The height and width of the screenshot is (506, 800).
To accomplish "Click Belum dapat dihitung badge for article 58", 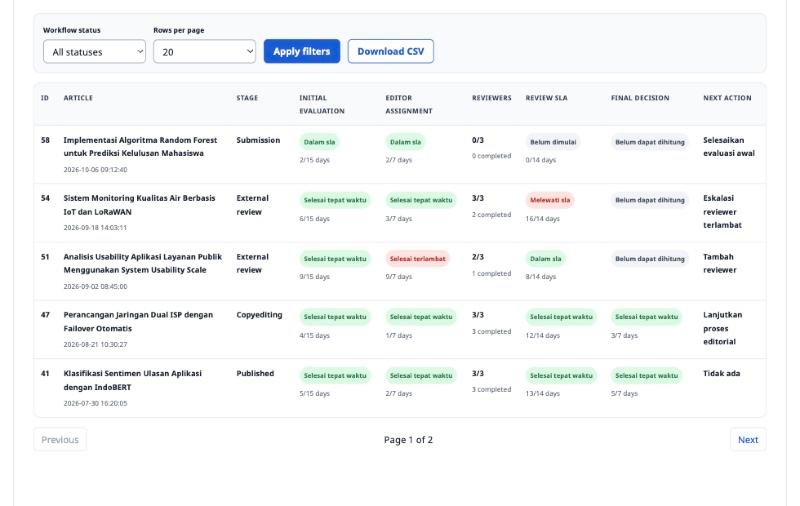I will pyautogui.click(x=649, y=142).
